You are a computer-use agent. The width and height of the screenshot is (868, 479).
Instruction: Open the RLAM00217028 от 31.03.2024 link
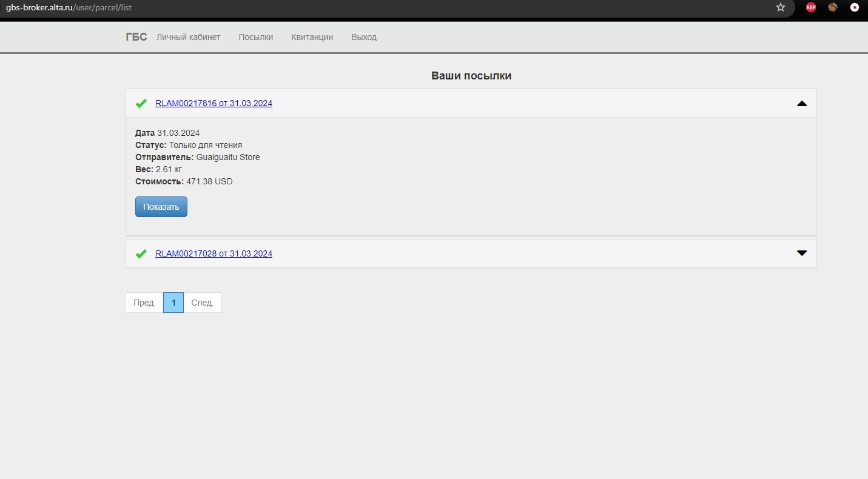click(x=214, y=254)
